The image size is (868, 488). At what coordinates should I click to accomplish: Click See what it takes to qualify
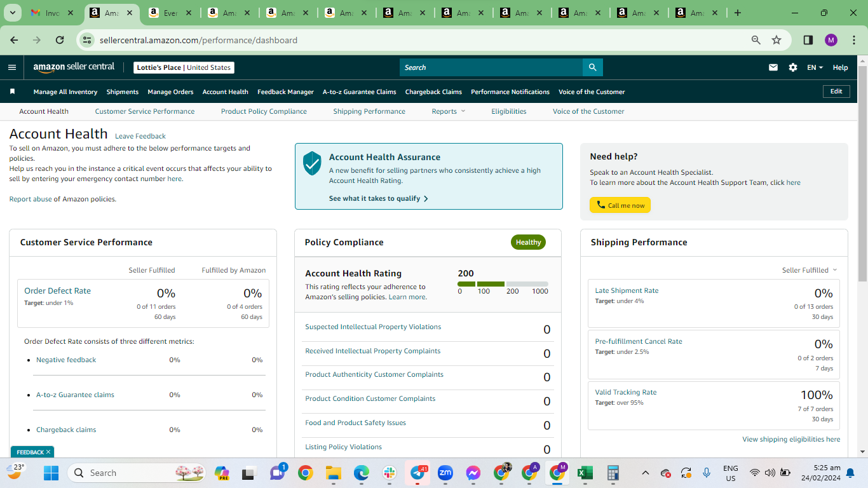click(x=379, y=198)
